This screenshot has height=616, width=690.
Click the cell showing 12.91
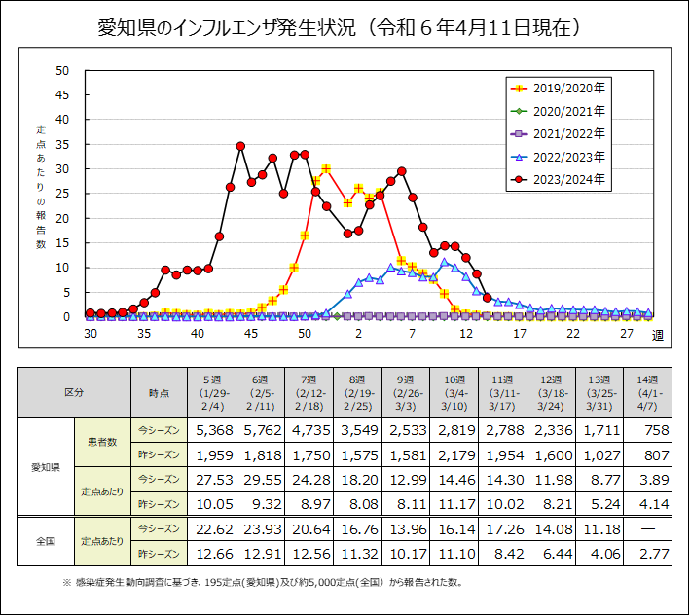coord(261,554)
